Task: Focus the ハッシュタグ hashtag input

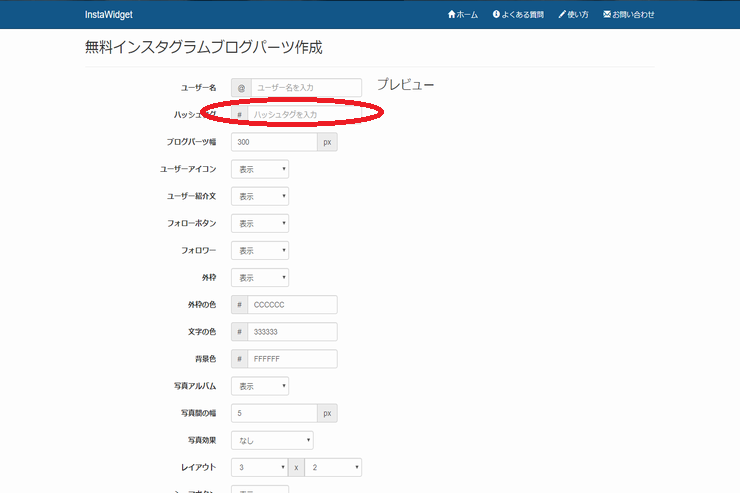Action: 304,115
